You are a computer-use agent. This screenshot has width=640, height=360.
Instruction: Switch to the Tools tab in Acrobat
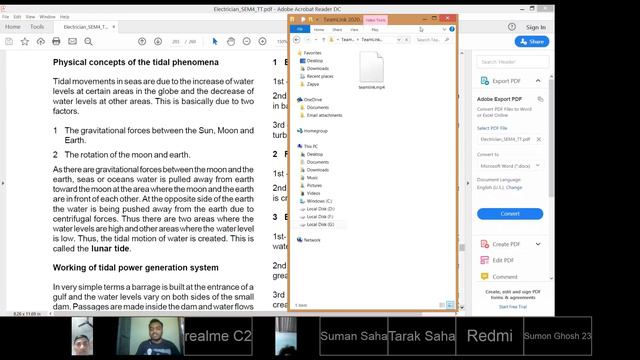[37, 27]
